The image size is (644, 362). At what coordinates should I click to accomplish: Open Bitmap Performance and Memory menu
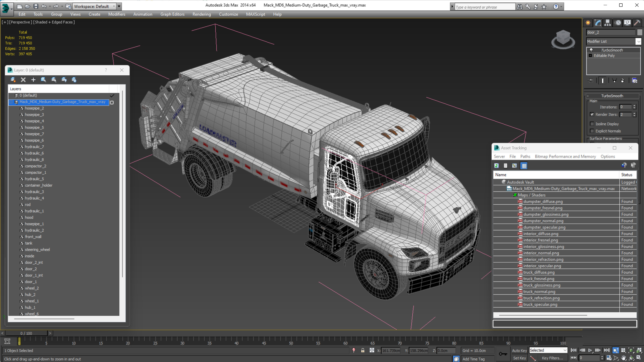coord(565,156)
